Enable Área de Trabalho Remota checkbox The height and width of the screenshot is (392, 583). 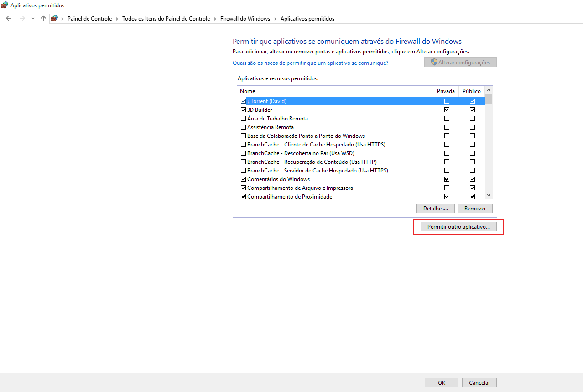(x=243, y=119)
